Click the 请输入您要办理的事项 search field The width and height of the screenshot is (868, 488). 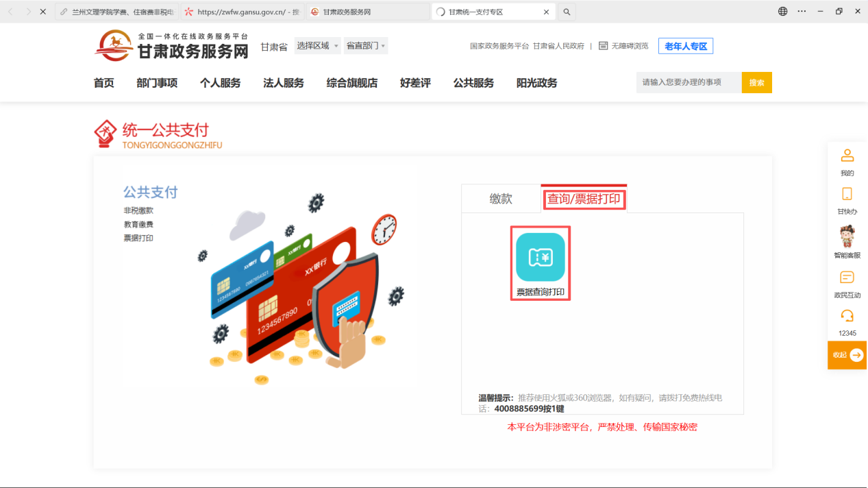(x=689, y=82)
